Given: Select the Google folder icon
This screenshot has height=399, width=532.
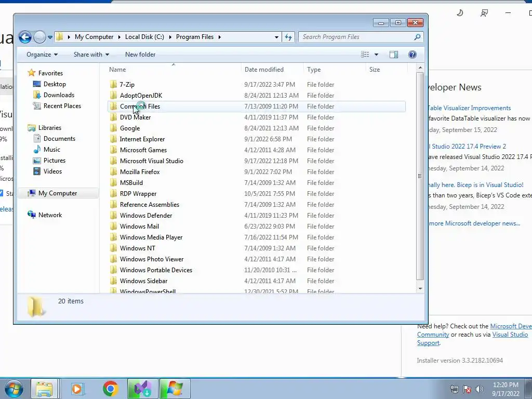Looking at the screenshot, I should coord(114,128).
